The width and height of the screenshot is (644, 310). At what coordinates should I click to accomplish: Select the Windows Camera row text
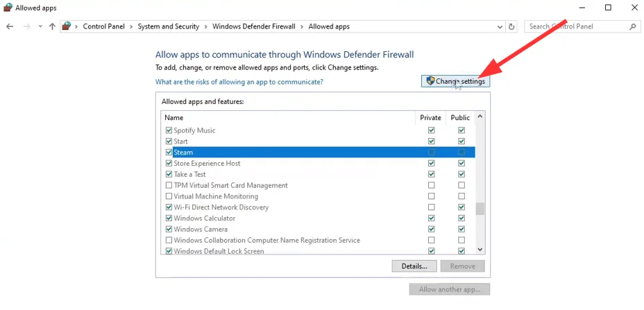pyautogui.click(x=201, y=229)
